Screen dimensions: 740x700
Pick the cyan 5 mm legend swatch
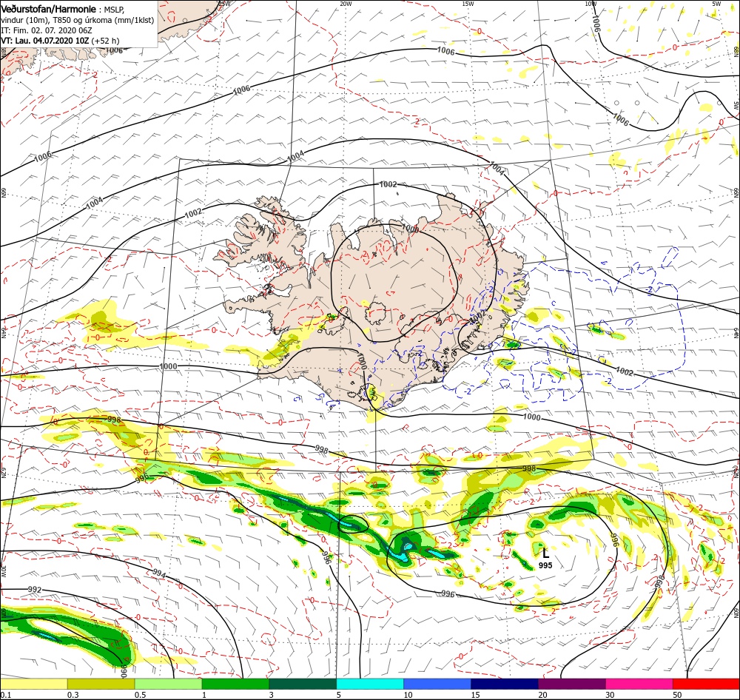370,684
